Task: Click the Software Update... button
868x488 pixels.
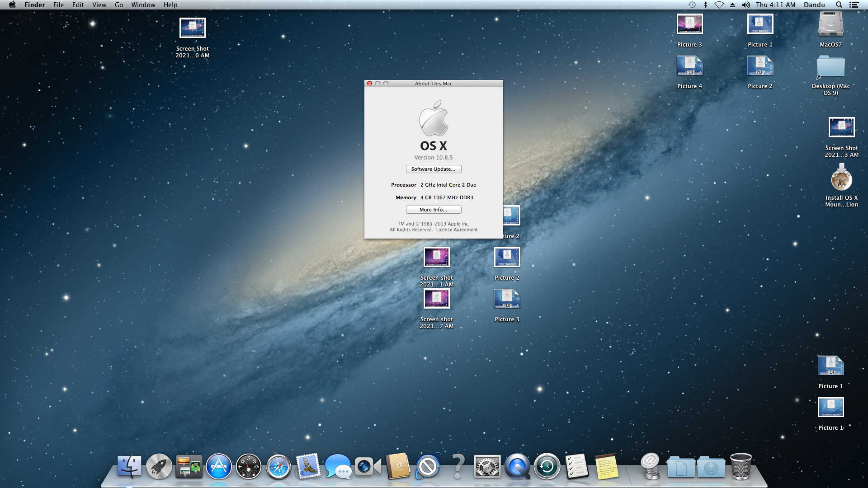Action: tap(434, 169)
